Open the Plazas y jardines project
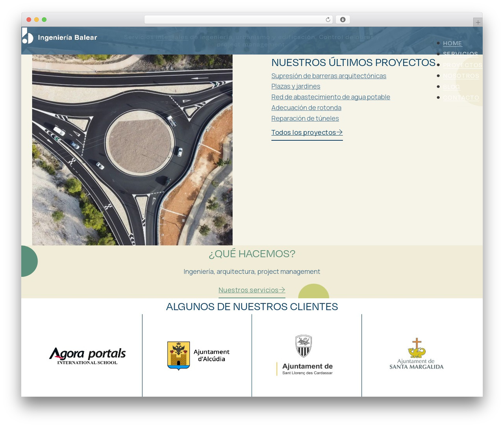 296,86
